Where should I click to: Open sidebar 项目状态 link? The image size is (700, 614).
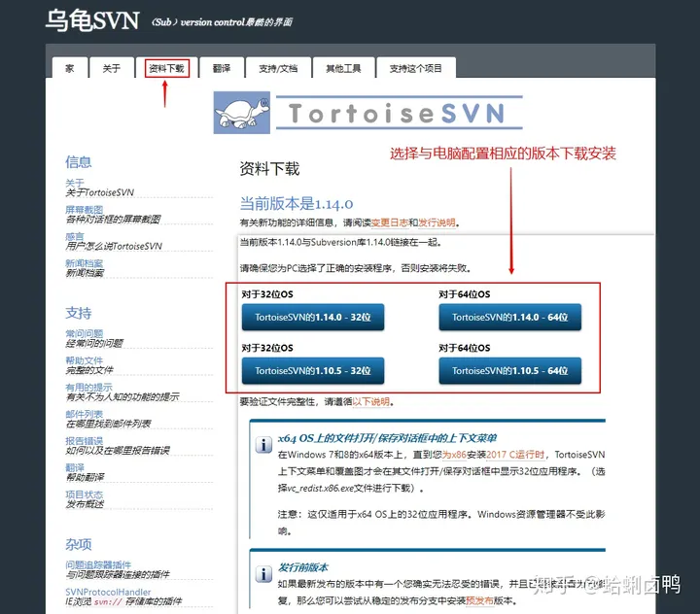coord(84,494)
